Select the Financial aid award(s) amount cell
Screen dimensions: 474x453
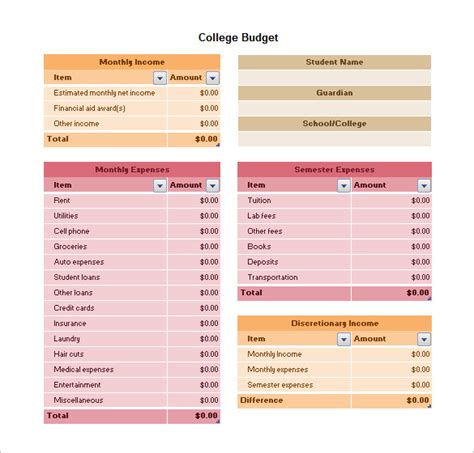coord(194,108)
